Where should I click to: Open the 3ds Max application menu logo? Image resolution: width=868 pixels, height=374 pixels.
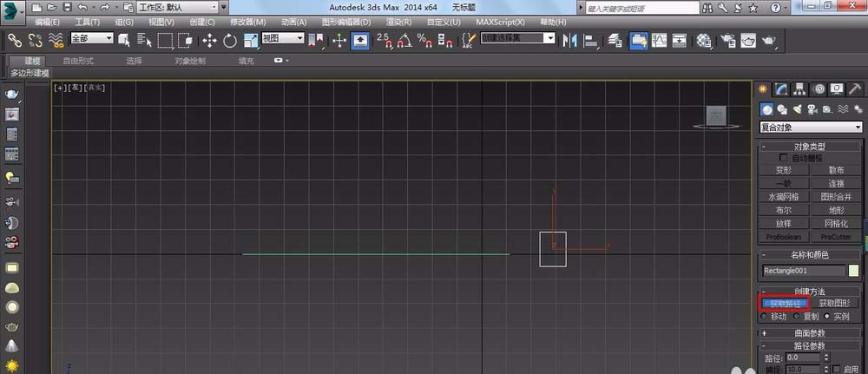(13, 10)
